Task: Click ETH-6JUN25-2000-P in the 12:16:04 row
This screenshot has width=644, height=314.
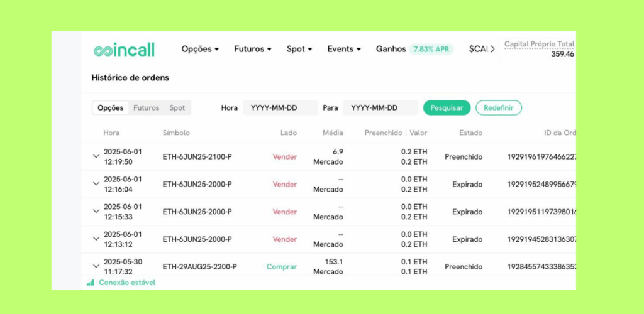Action: coord(197,184)
